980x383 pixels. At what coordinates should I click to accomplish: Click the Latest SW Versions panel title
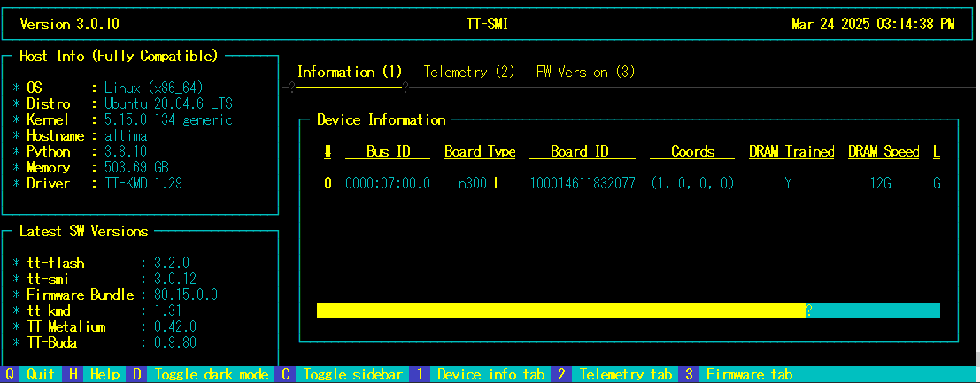[x=84, y=232]
